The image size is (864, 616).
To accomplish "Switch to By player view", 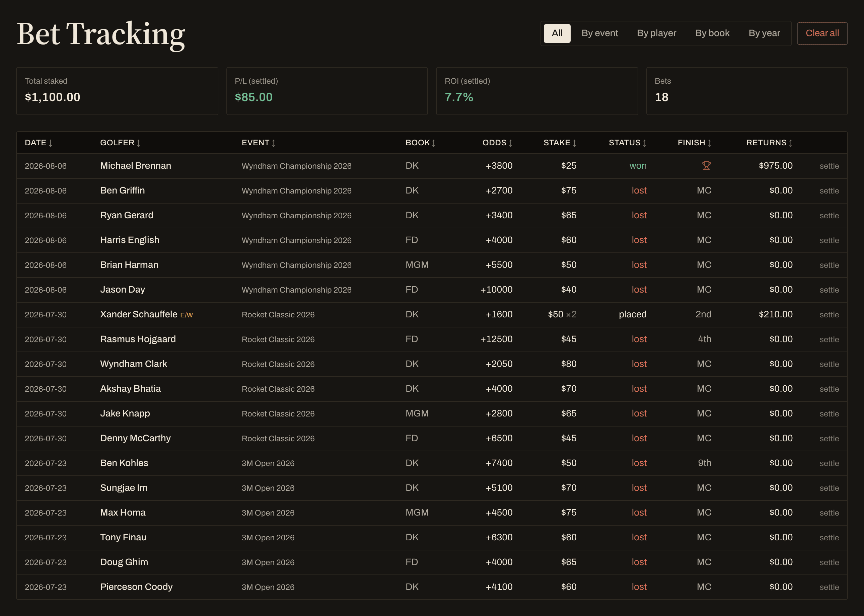I will click(656, 33).
